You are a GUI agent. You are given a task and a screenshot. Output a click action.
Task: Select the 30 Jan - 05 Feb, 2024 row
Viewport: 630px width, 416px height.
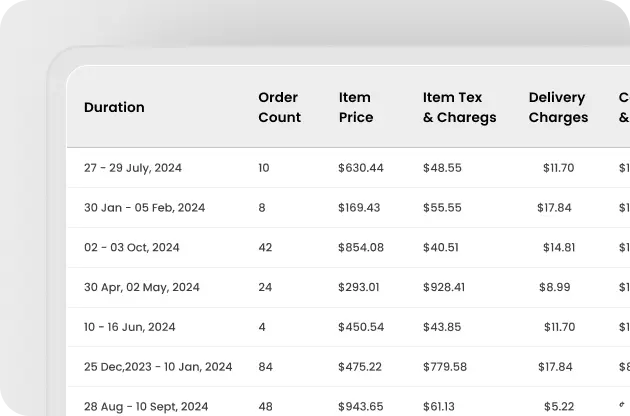[x=348, y=207]
